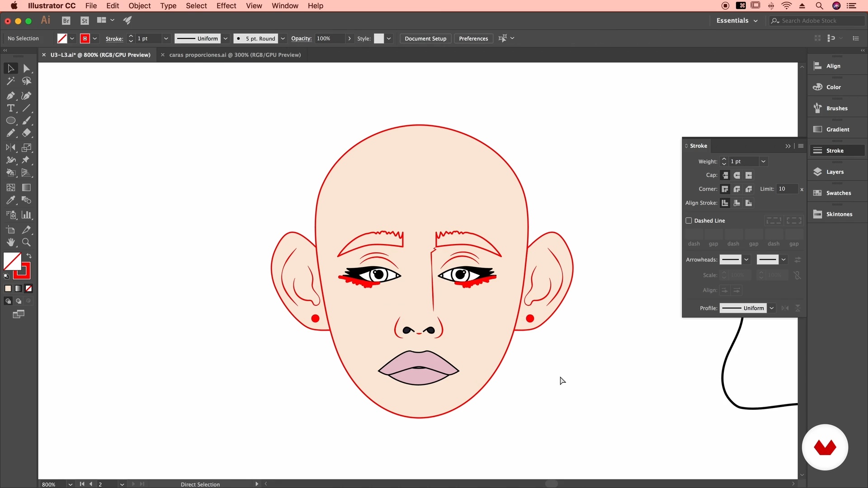Viewport: 868px width, 488px height.
Task: Open the Object menu
Action: [x=139, y=6]
